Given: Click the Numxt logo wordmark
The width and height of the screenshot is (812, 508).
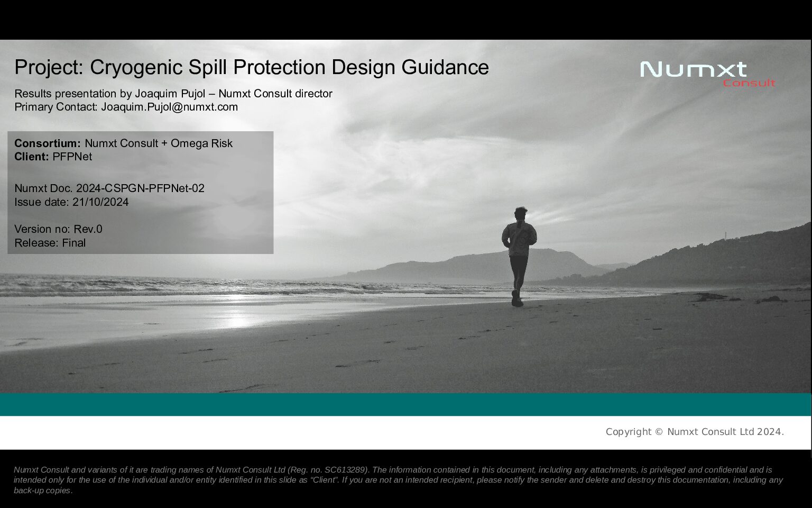Looking at the screenshot, I should [x=693, y=69].
